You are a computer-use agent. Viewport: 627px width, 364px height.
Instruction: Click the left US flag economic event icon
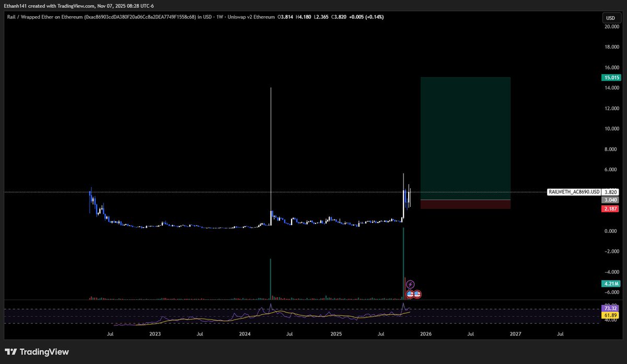pos(411,294)
